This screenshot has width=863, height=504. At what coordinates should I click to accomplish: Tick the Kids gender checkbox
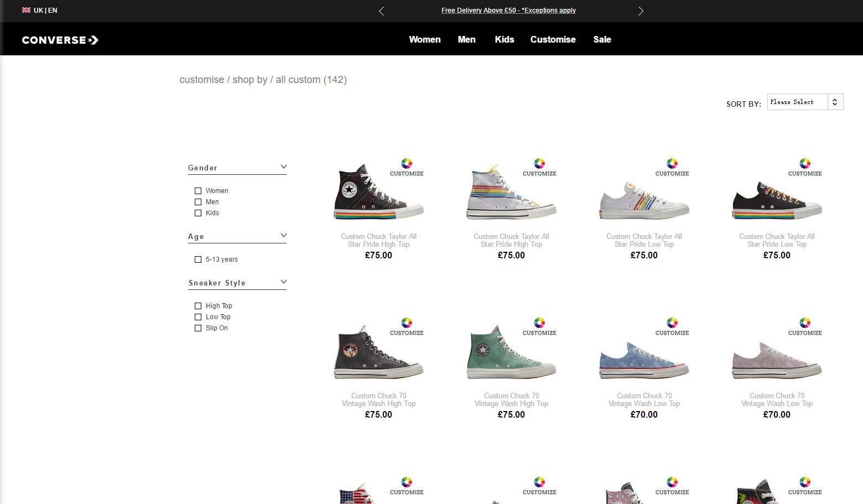[x=198, y=213]
